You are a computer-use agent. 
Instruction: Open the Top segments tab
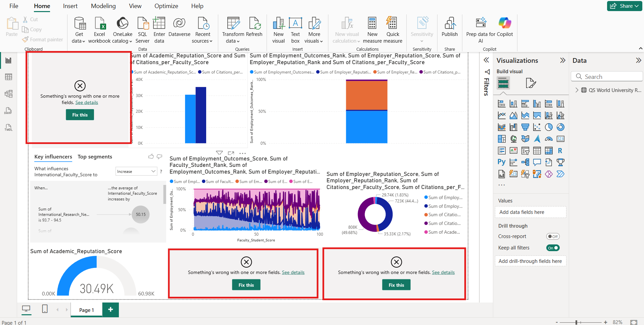tap(95, 156)
